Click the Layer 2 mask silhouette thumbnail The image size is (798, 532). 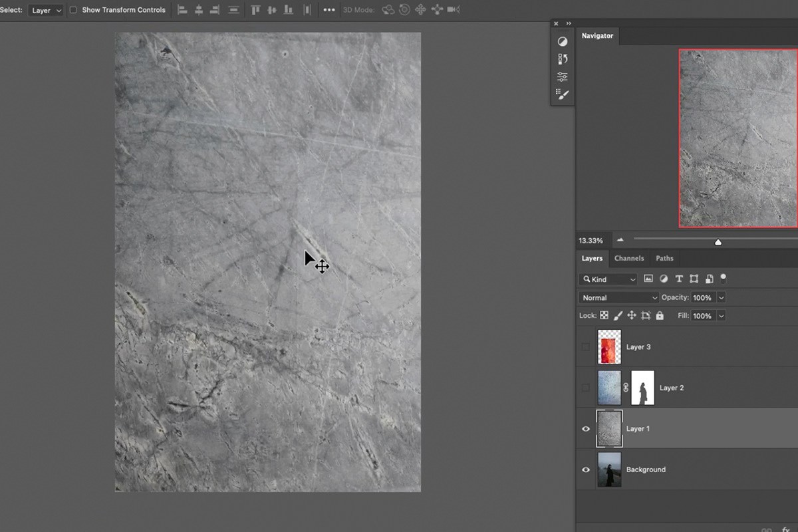(x=642, y=388)
